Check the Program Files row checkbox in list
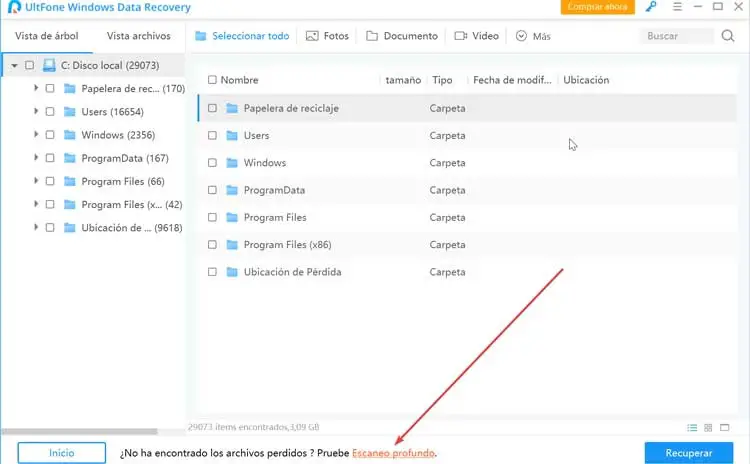 click(x=212, y=217)
